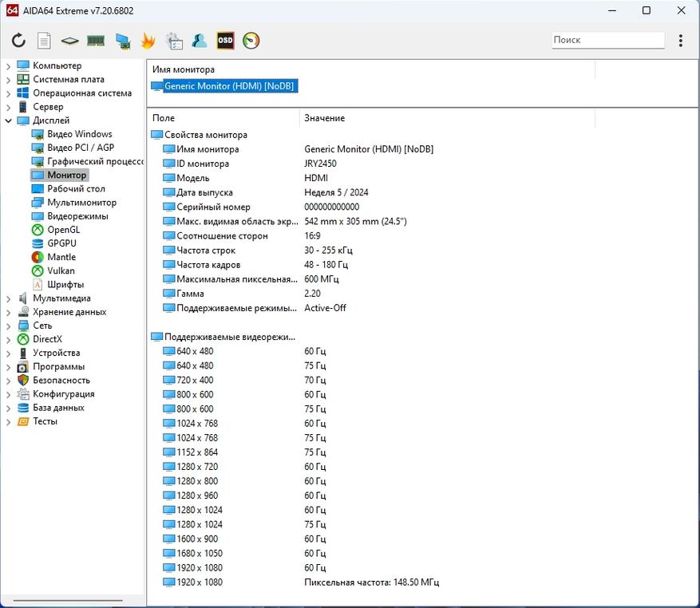Click the user profile toolbar icon
Viewport: 700px width, 608px height.
pyautogui.click(x=200, y=41)
